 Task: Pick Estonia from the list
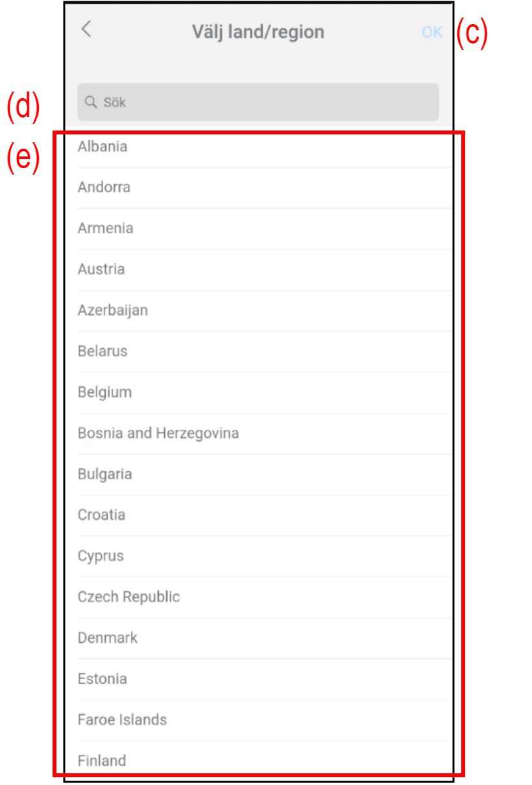point(103,679)
